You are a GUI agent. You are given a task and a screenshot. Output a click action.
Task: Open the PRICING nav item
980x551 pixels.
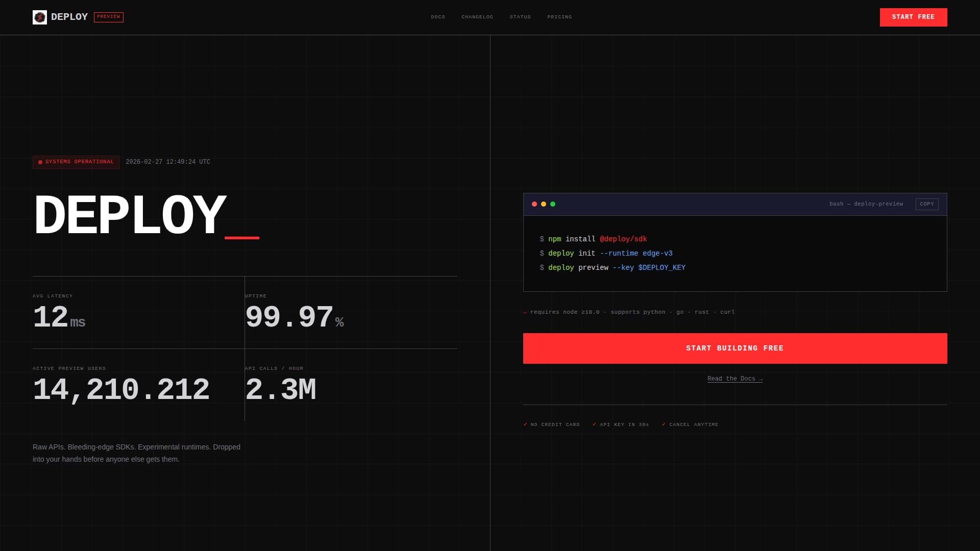(x=559, y=17)
